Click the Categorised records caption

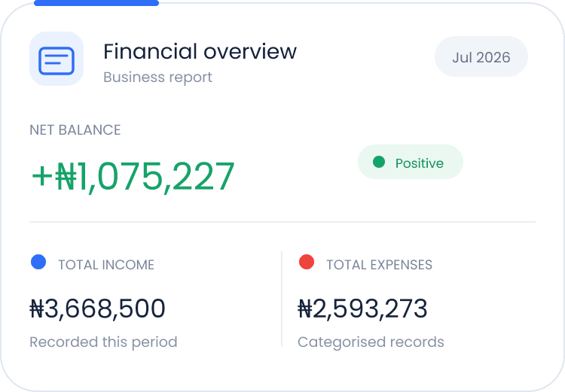[371, 342]
